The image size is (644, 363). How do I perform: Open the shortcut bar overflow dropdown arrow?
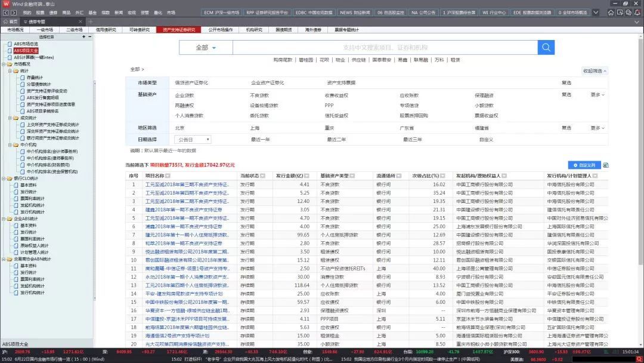(x=596, y=13)
